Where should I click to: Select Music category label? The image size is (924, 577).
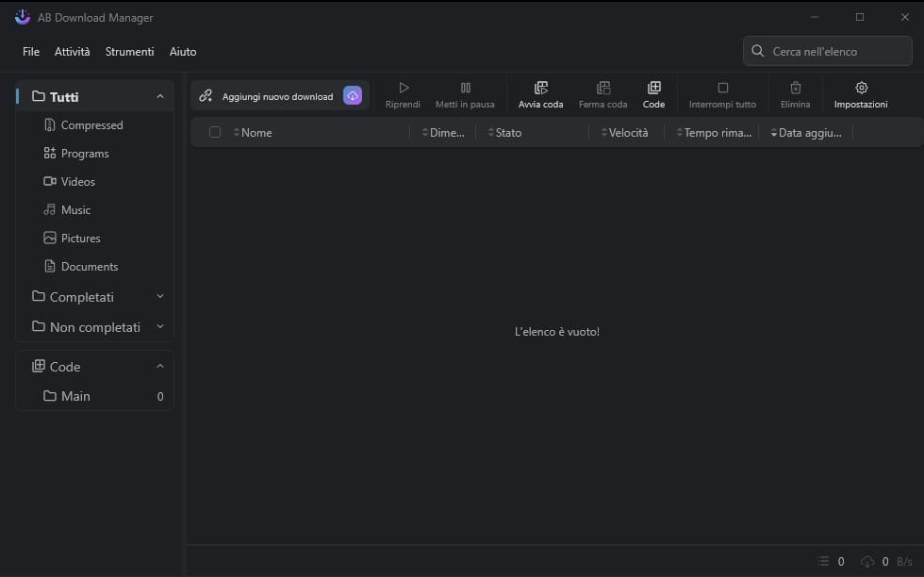(x=76, y=210)
